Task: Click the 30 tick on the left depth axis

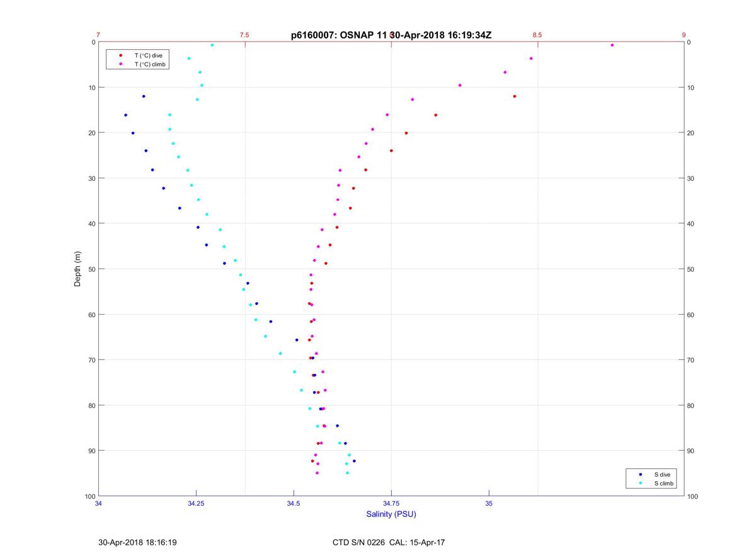Action: point(91,178)
